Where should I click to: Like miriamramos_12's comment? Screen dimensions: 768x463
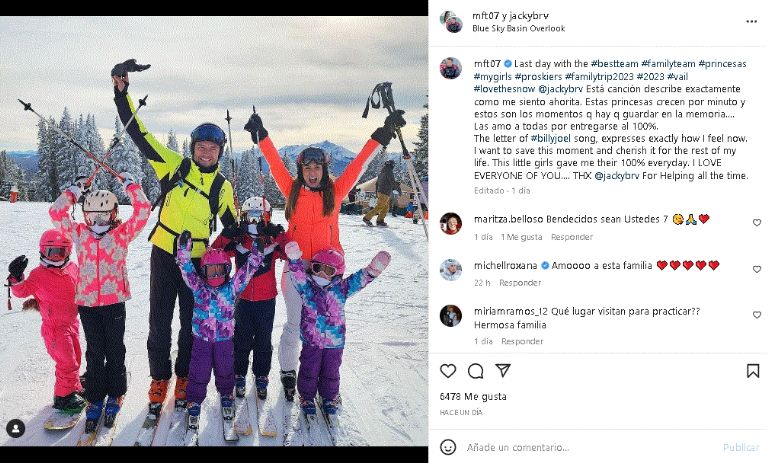coord(757,315)
